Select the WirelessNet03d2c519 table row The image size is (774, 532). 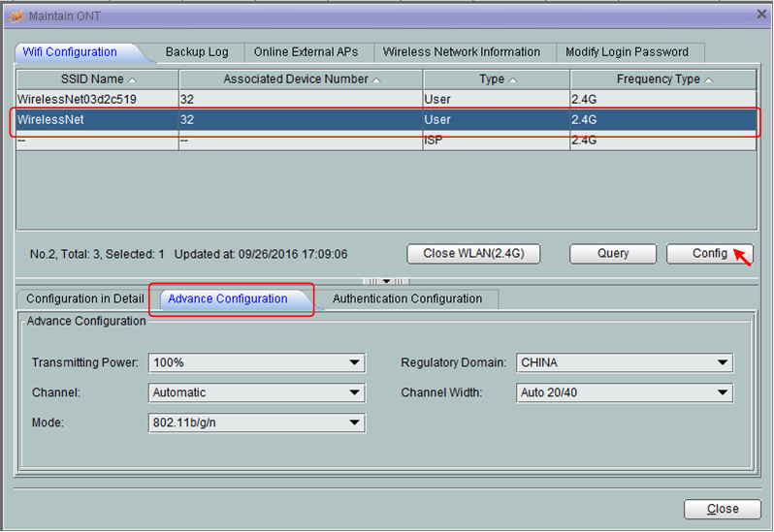coord(97,99)
